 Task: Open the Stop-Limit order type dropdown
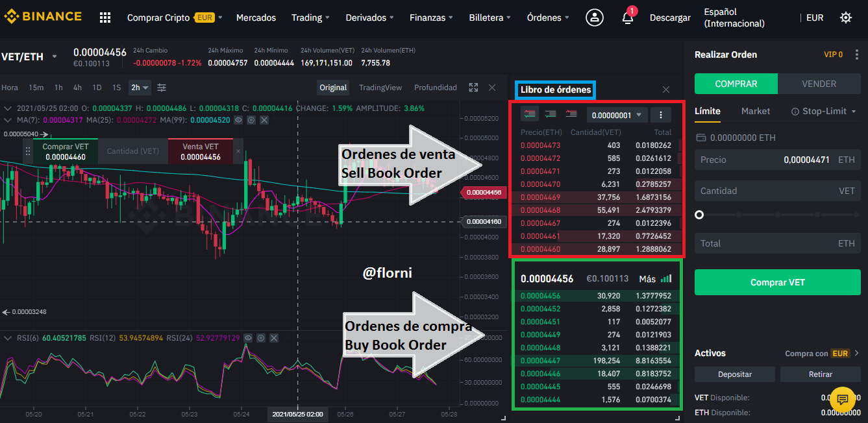click(824, 112)
